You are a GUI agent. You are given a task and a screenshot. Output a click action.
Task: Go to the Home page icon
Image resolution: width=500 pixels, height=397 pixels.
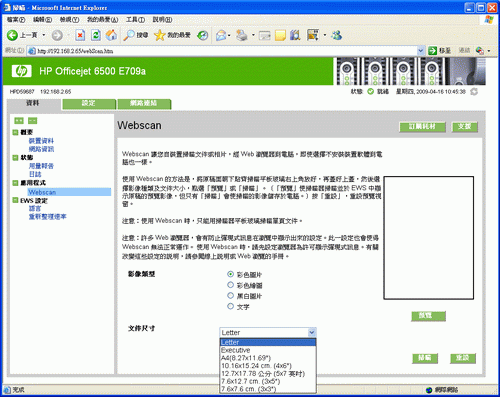pyautogui.click(x=112, y=35)
